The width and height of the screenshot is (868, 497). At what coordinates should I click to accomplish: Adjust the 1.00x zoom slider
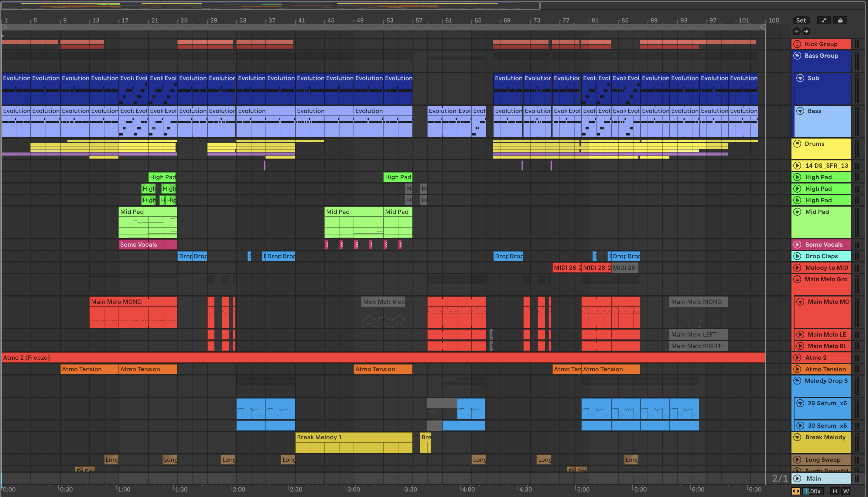pyautogui.click(x=813, y=491)
